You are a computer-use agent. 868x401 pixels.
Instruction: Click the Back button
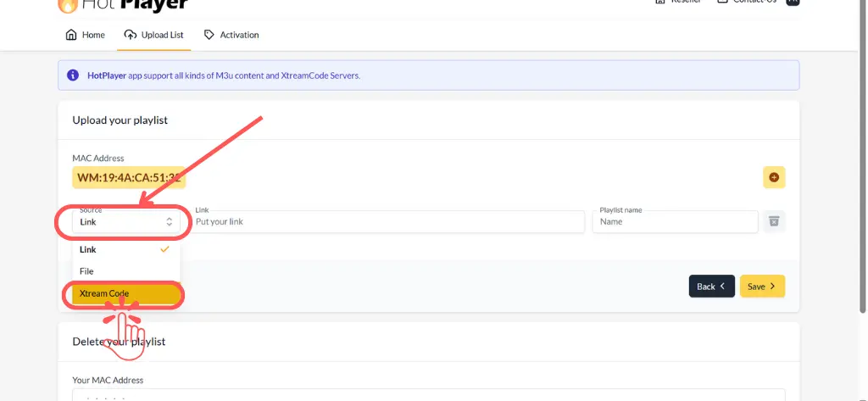[x=712, y=287]
